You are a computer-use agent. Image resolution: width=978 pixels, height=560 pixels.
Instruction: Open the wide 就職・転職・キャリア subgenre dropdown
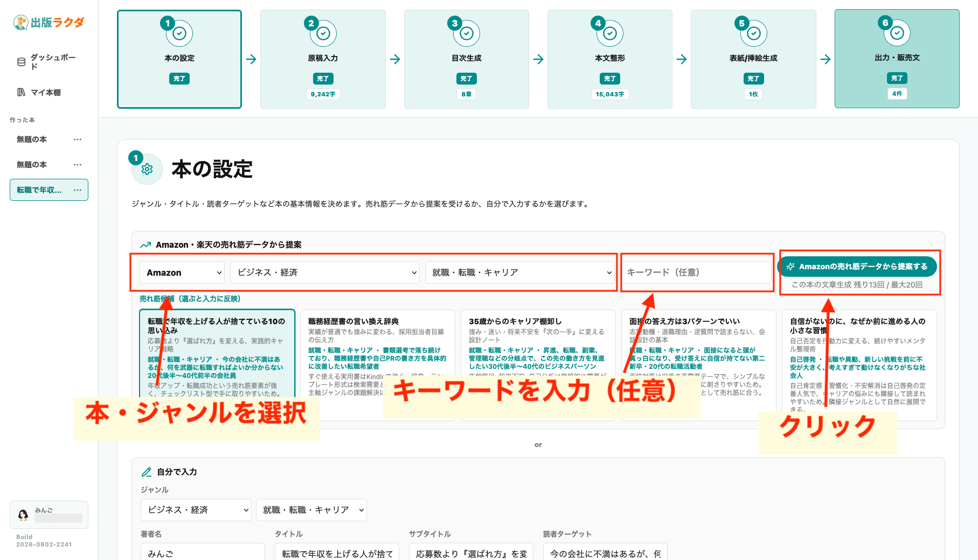[519, 272]
